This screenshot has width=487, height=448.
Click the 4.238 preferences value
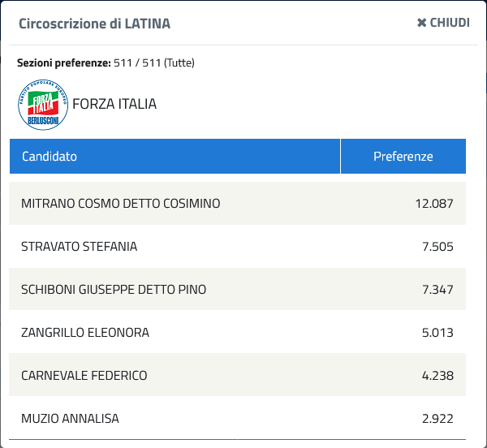[x=437, y=375]
